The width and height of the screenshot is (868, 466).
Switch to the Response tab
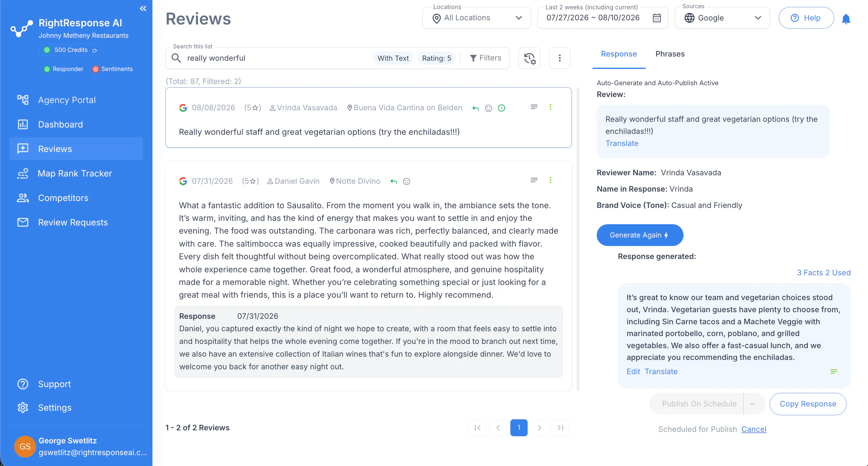click(x=619, y=54)
